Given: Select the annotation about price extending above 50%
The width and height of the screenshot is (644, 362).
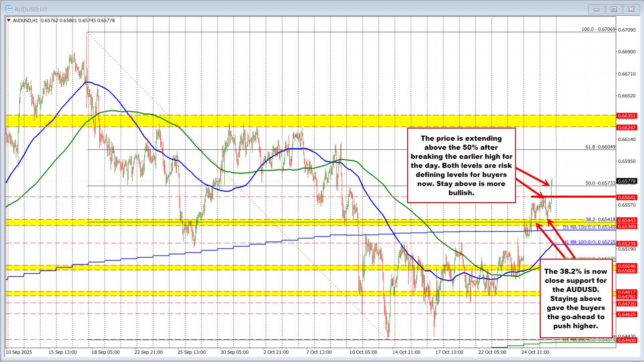Looking at the screenshot, I should [461, 166].
